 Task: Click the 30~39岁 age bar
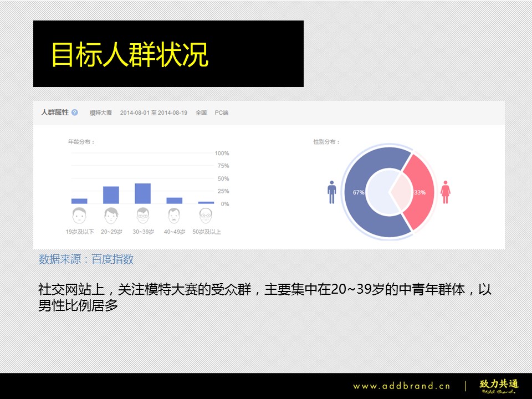point(143,193)
